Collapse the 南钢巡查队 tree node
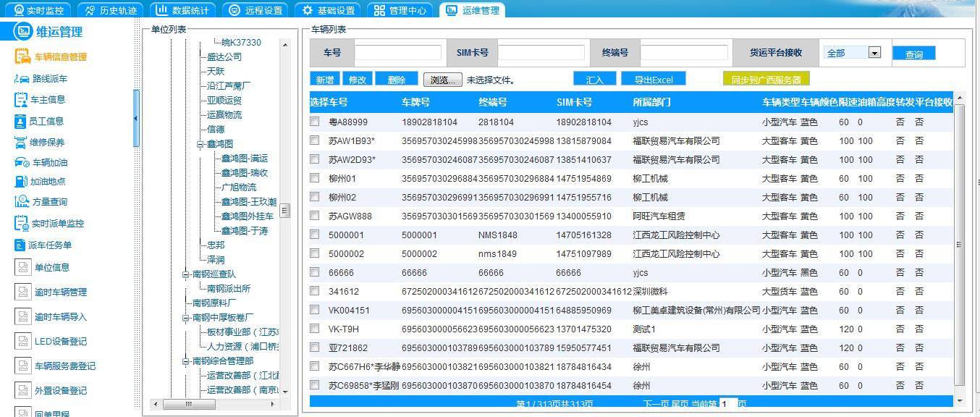The height and width of the screenshot is (417, 980). pyautogui.click(x=185, y=274)
